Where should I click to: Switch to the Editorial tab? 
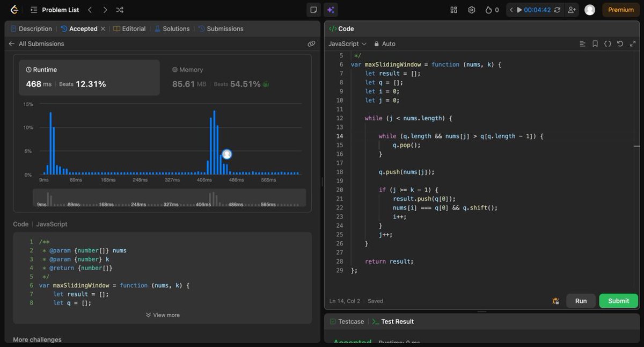tap(129, 28)
